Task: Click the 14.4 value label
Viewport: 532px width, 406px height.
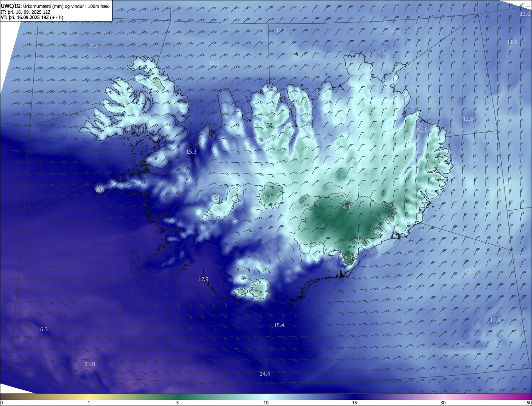Action: 265,374
